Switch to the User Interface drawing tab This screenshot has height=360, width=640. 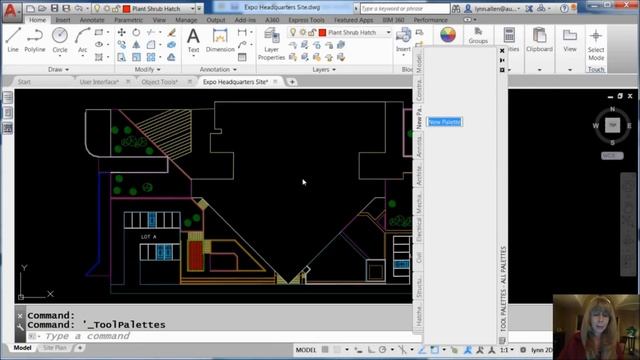pyautogui.click(x=99, y=82)
